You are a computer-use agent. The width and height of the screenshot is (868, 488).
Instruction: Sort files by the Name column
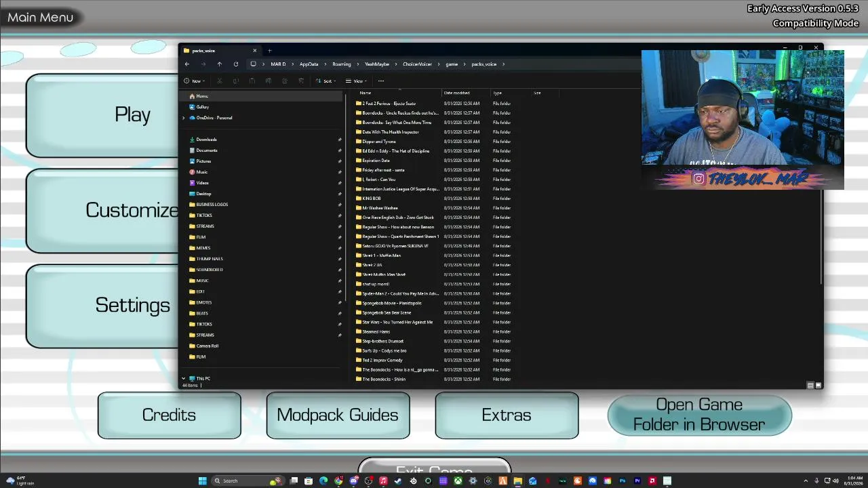click(x=399, y=93)
